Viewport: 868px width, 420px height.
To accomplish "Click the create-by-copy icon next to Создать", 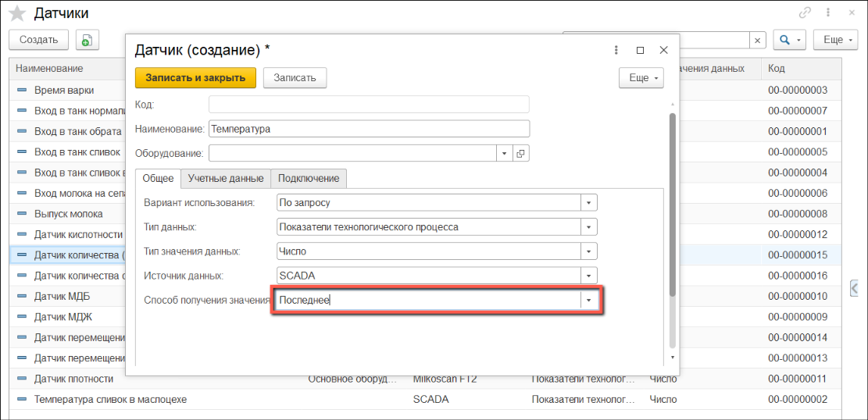I will (87, 40).
